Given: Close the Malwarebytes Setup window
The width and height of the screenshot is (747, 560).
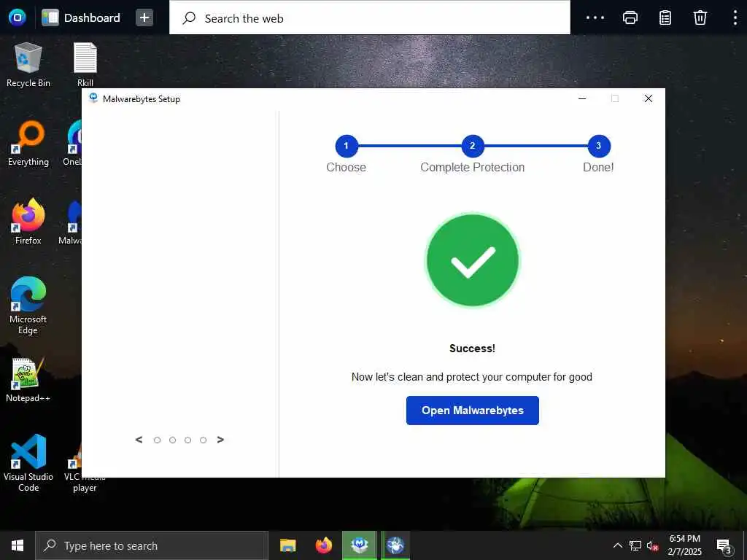Looking at the screenshot, I should coord(648,98).
